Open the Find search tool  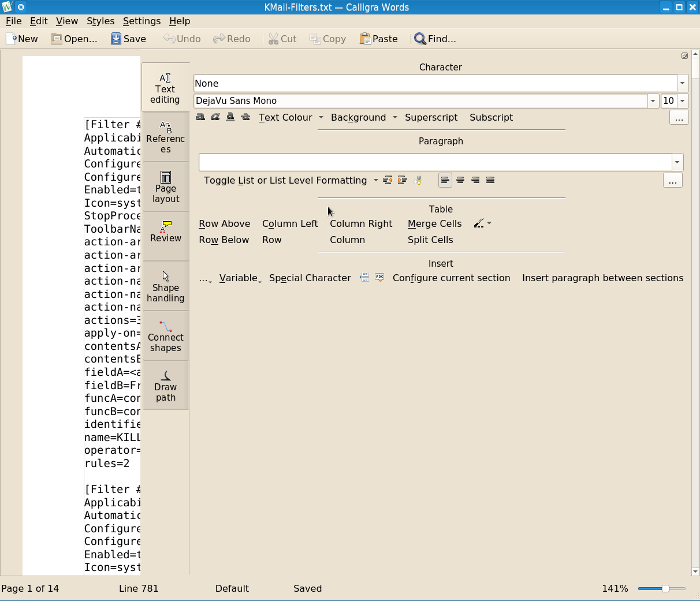click(435, 39)
